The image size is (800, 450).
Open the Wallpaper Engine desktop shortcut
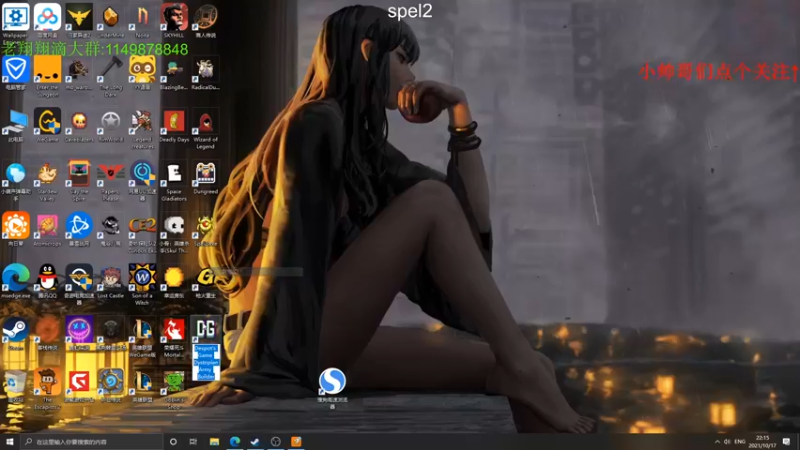coord(15,19)
